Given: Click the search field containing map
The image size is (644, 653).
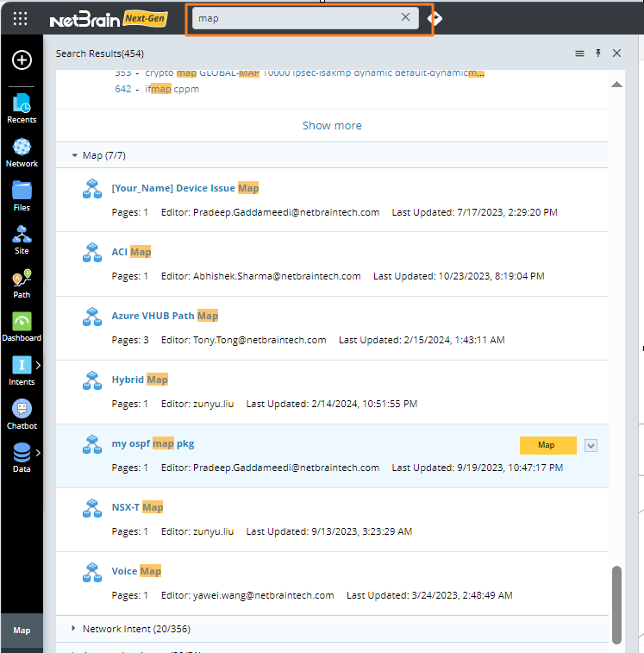Looking at the screenshot, I should click(293, 18).
